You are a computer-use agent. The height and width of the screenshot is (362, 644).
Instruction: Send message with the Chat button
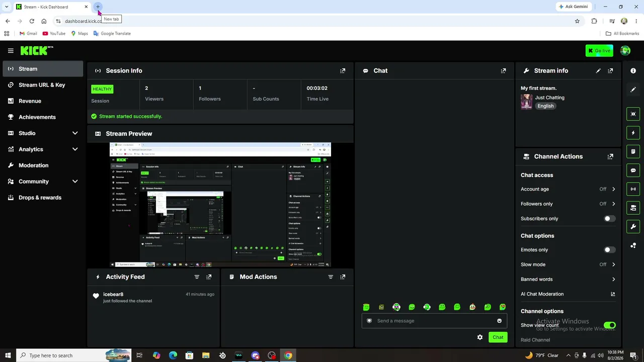(498, 337)
